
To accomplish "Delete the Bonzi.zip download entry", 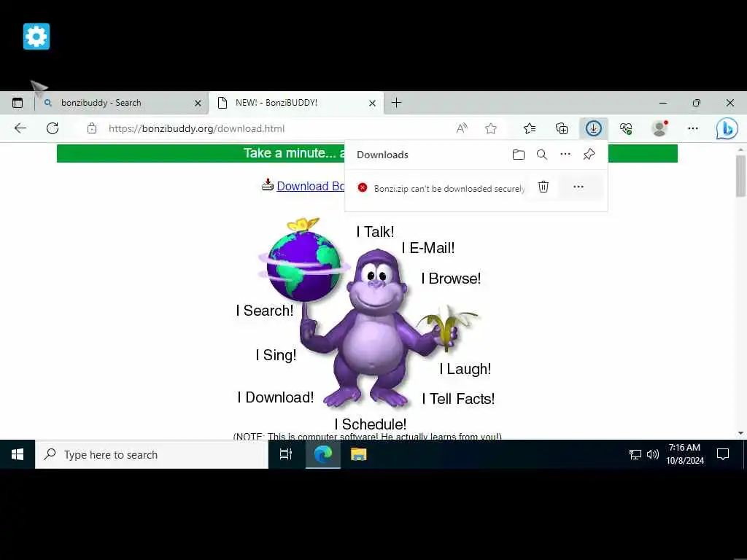I will [543, 187].
